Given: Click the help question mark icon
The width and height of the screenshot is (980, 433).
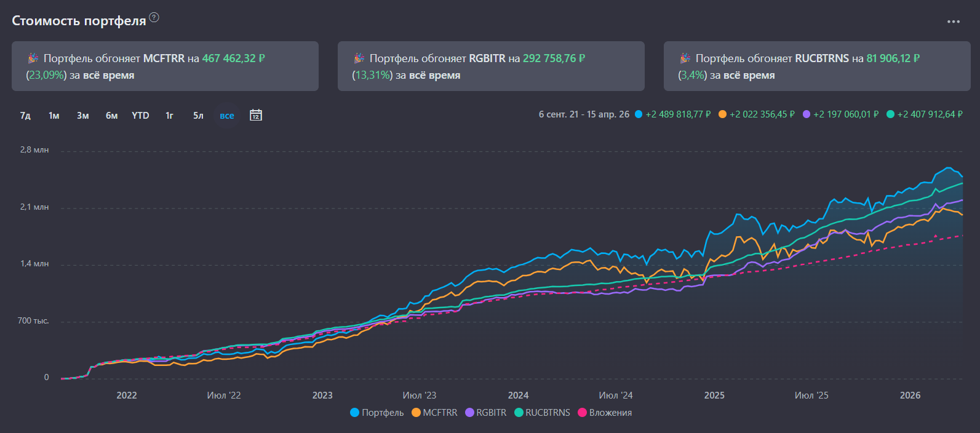Looking at the screenshot, I should (154, 18).
